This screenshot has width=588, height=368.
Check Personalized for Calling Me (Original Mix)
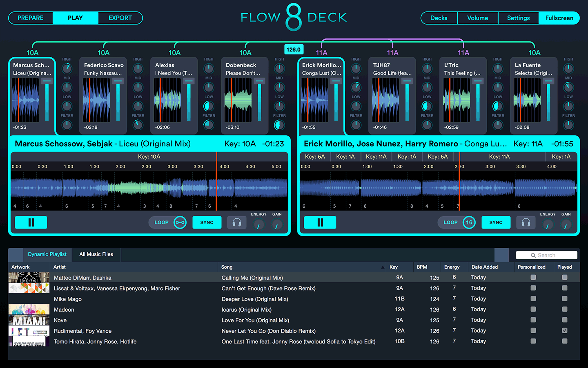point(533,277)
